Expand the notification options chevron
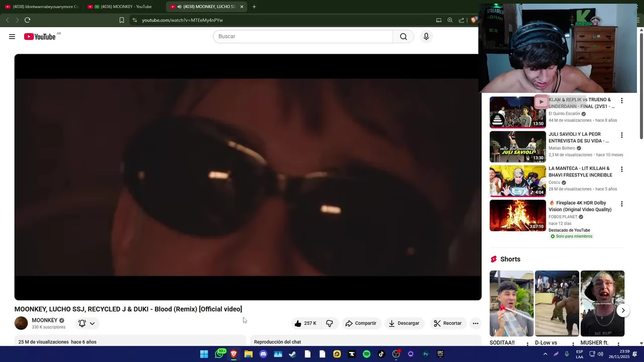 click(x=92, y=323)
